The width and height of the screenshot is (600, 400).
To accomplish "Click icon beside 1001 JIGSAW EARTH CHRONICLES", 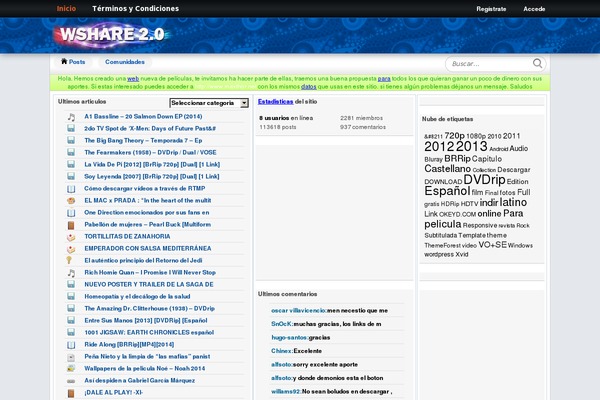I will click(71, 332).
